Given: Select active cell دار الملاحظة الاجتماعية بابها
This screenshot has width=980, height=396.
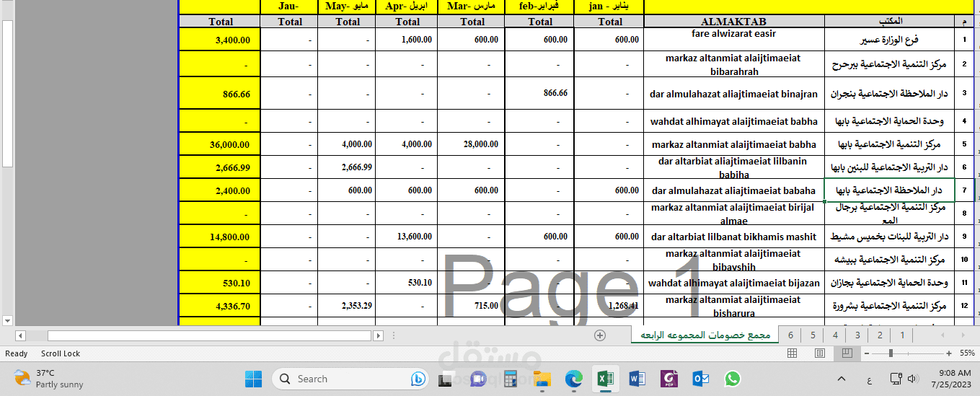Looking at the screenshot, I should (x=889, y=190).
